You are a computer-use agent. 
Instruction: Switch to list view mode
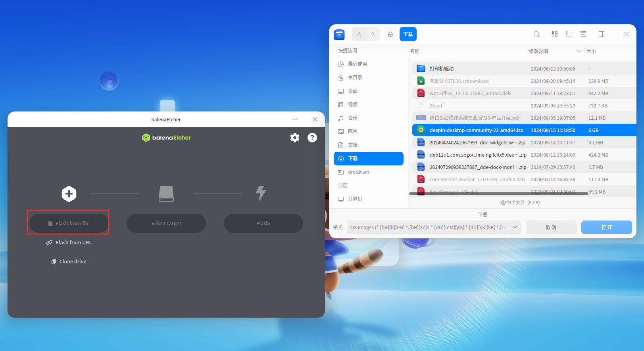point(569,34)
